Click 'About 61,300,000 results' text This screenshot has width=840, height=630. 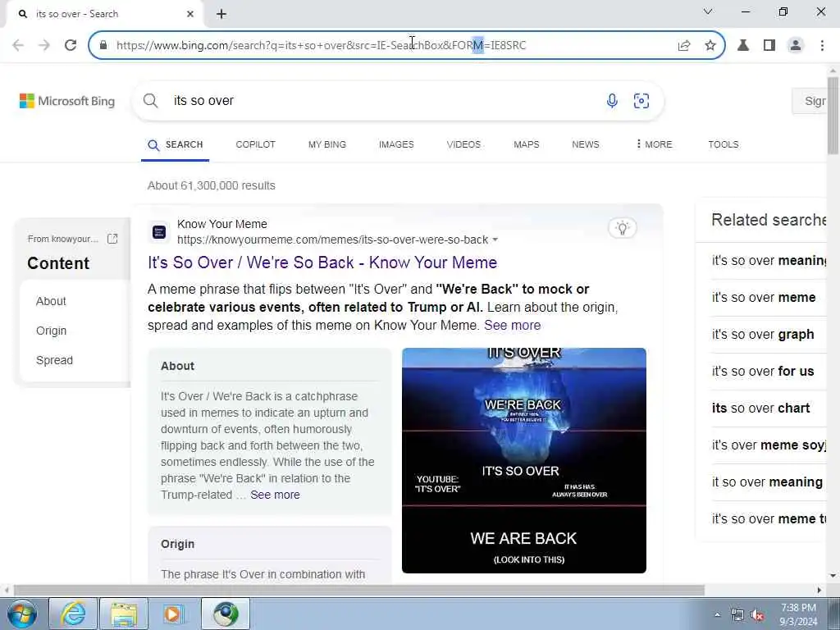211,185
